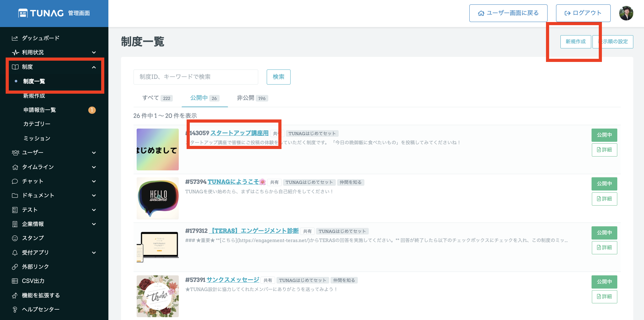Click the document folder icon

tap(15, 195)
